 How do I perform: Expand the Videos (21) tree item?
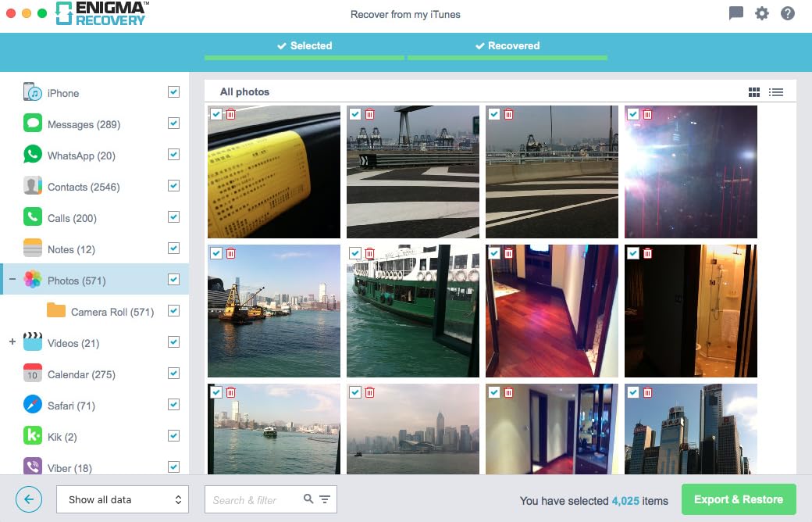(x=12, y=341)
